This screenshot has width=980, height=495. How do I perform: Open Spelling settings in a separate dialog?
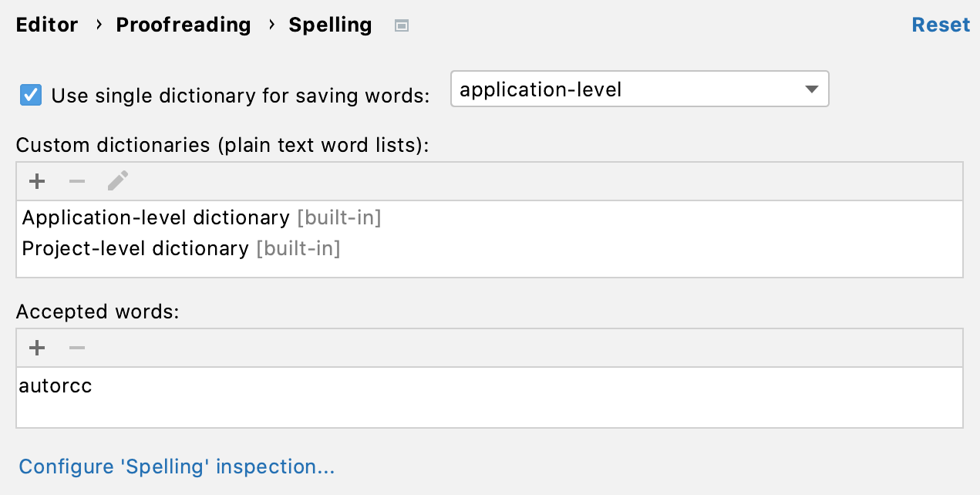coord(401,25)
